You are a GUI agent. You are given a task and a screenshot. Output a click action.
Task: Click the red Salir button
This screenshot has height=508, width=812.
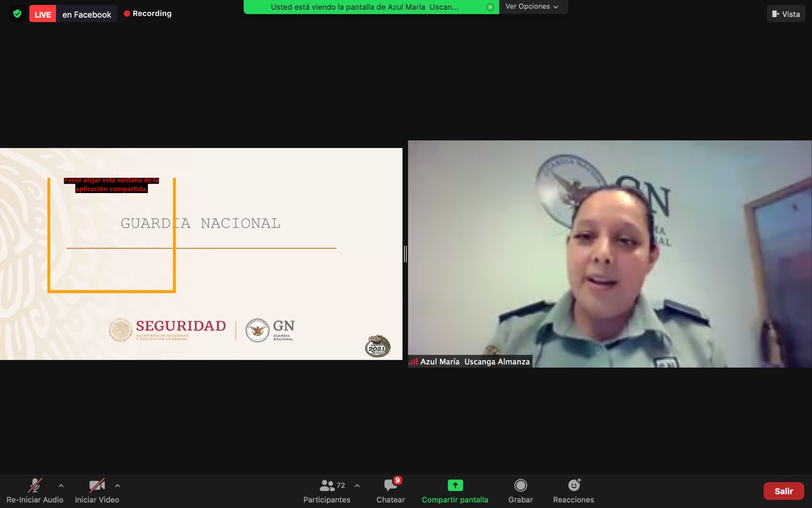coord(783,491)
